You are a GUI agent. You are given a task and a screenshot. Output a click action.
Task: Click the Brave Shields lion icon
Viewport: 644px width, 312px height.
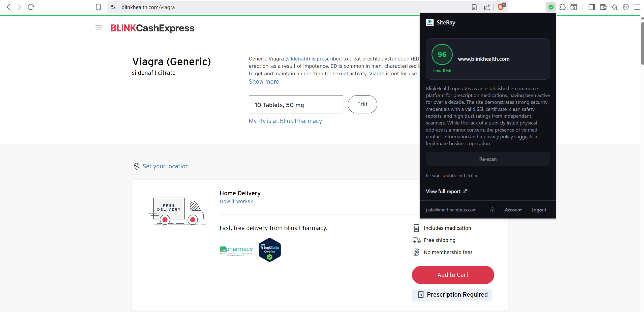click(x=501, y=7)
